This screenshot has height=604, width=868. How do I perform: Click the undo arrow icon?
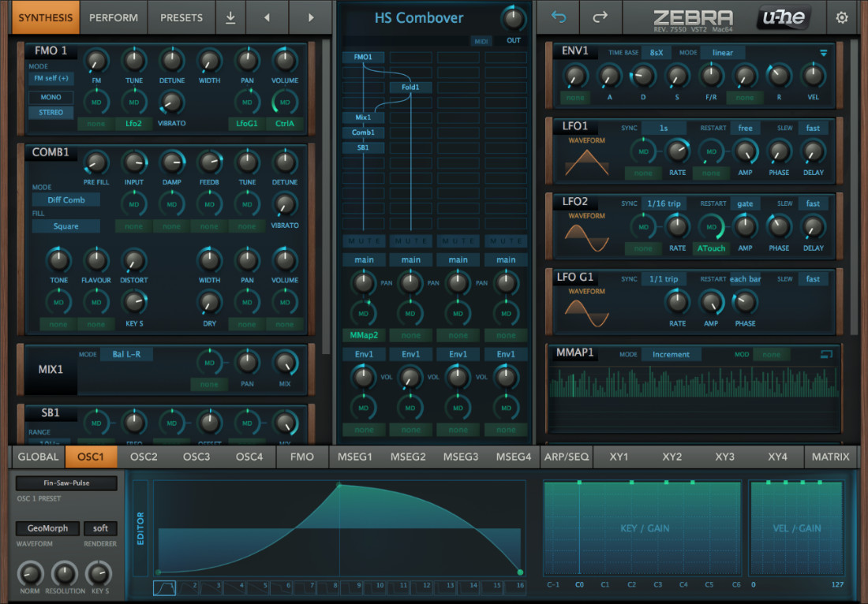[x=559, y=17]
